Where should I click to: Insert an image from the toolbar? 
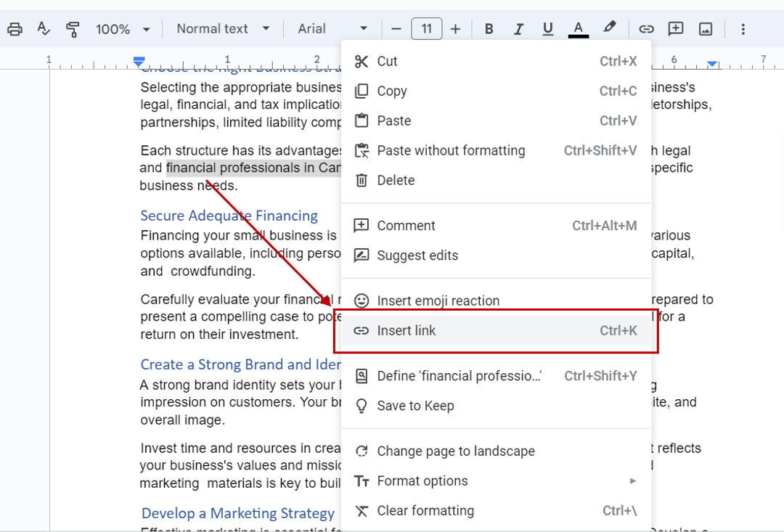tap(705, 28)
